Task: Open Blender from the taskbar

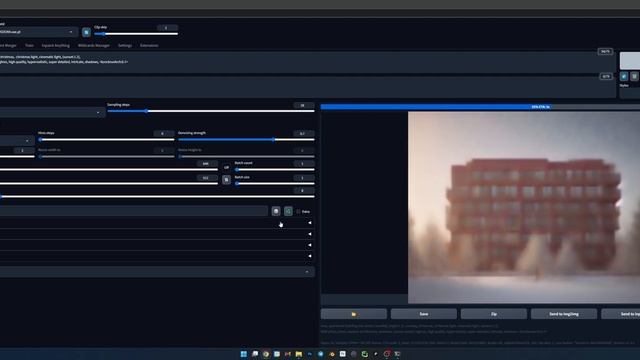Action: (331, 354)
